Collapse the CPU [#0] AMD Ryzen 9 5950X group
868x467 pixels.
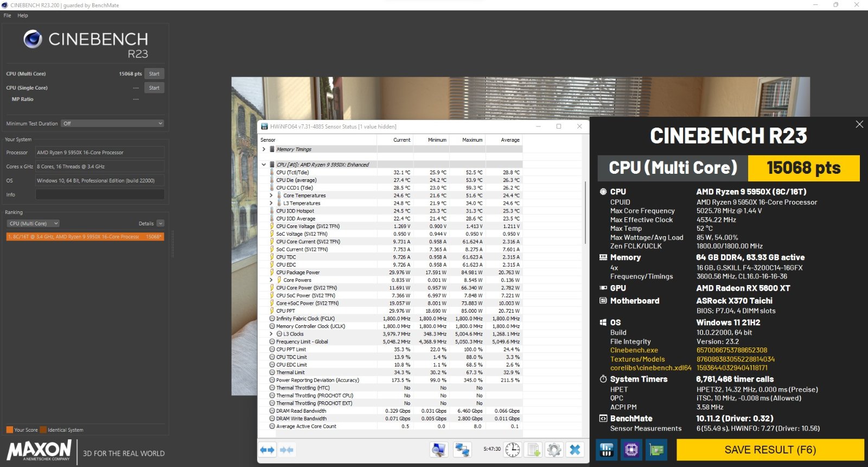coord(264,164)
